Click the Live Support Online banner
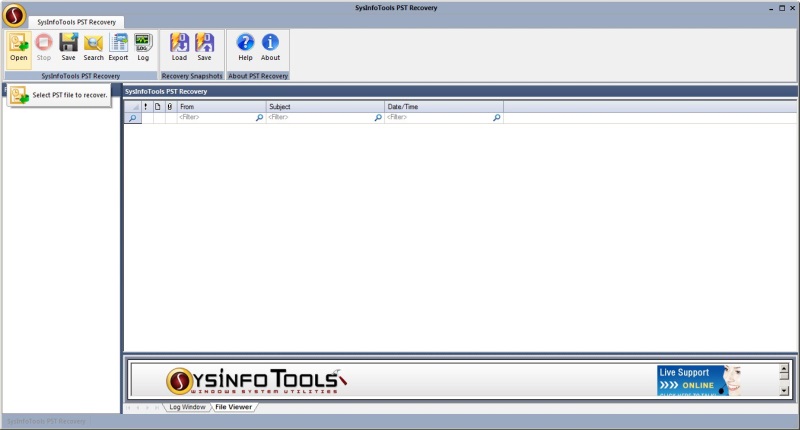Screen dimensions: 800x430 tap(698, 380)
